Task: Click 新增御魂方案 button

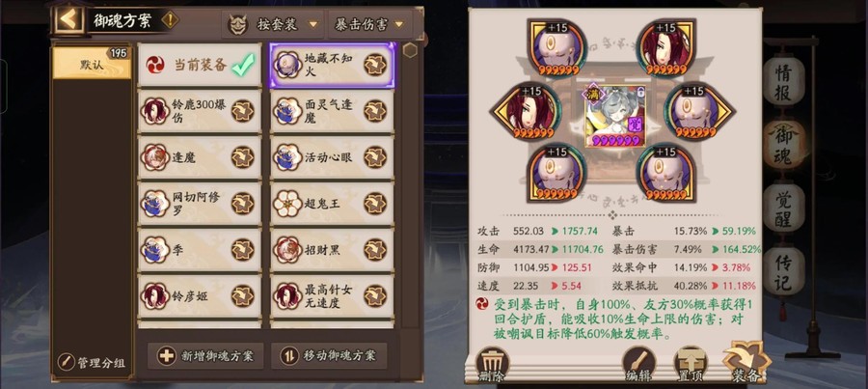Action: pyautogui.click(x=205, y=356)
